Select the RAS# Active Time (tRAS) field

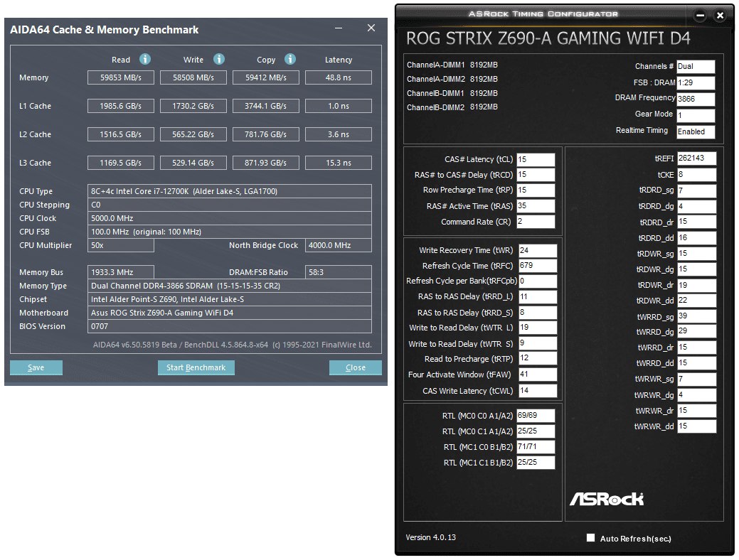(x=536, y=206)
